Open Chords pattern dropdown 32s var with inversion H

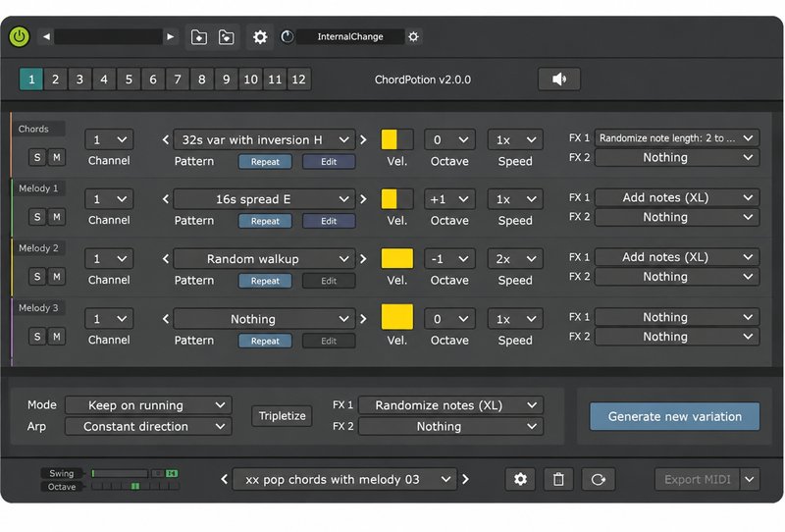coord(264,139)
